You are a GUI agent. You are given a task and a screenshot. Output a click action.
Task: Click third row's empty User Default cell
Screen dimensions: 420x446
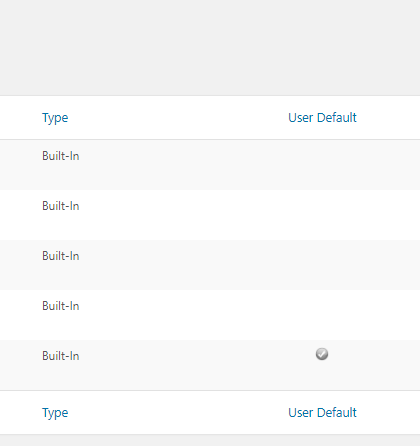pos(322,265)
